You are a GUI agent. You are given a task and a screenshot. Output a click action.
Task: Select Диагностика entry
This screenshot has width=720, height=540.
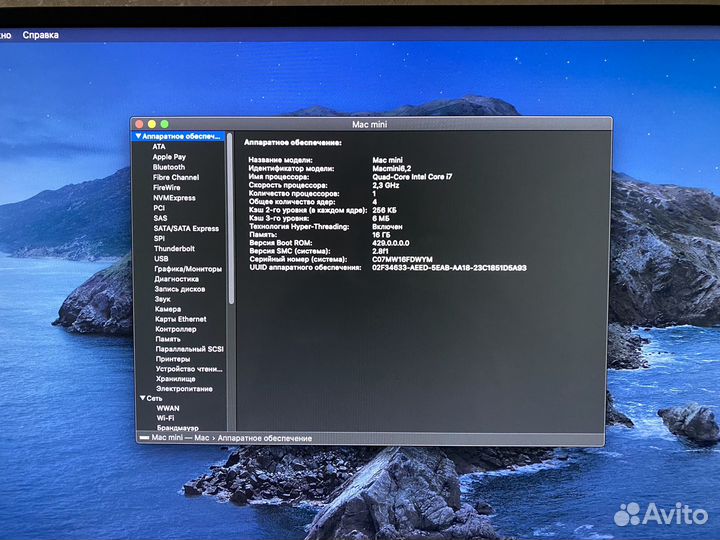point(177,279)
